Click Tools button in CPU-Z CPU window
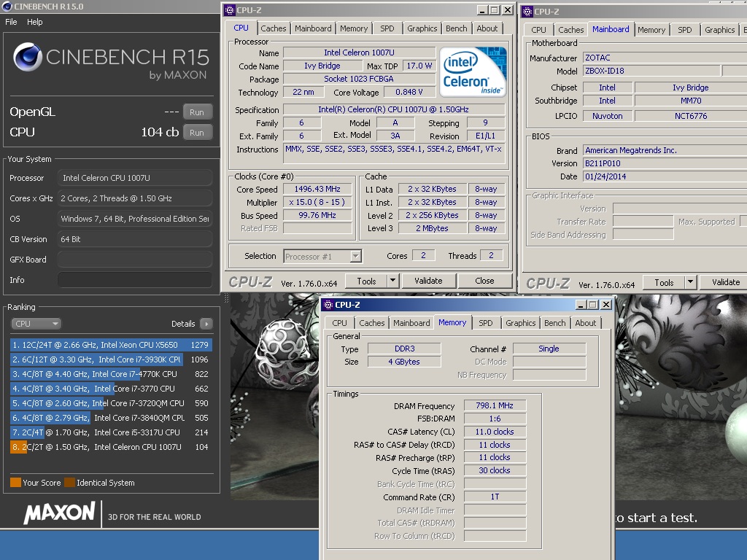 tap(366, 281)
